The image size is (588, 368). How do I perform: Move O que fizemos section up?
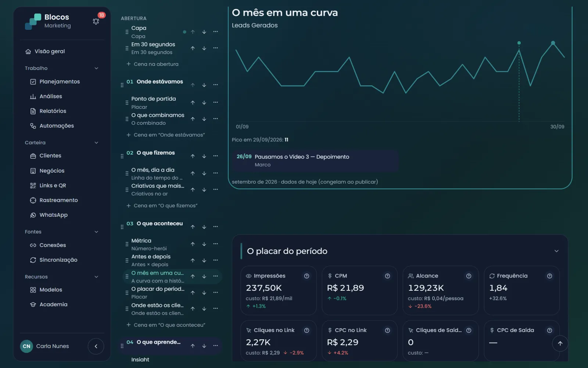point(193,156)
